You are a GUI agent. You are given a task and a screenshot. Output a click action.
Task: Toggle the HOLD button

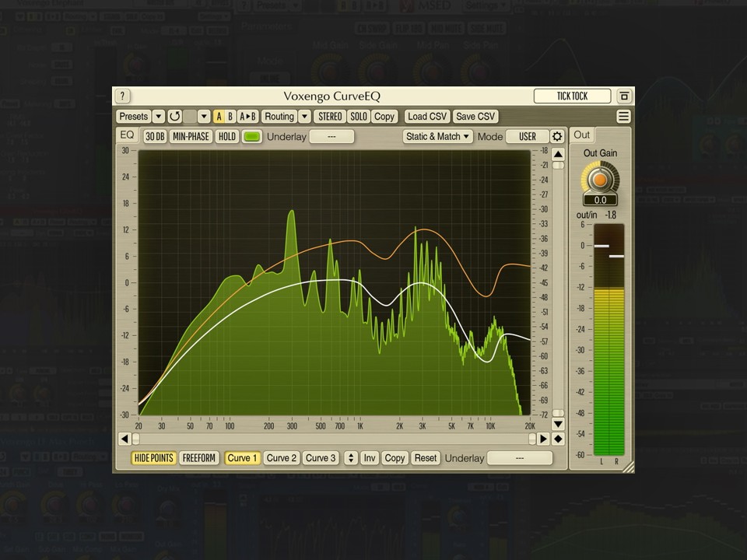pos(226,137)
